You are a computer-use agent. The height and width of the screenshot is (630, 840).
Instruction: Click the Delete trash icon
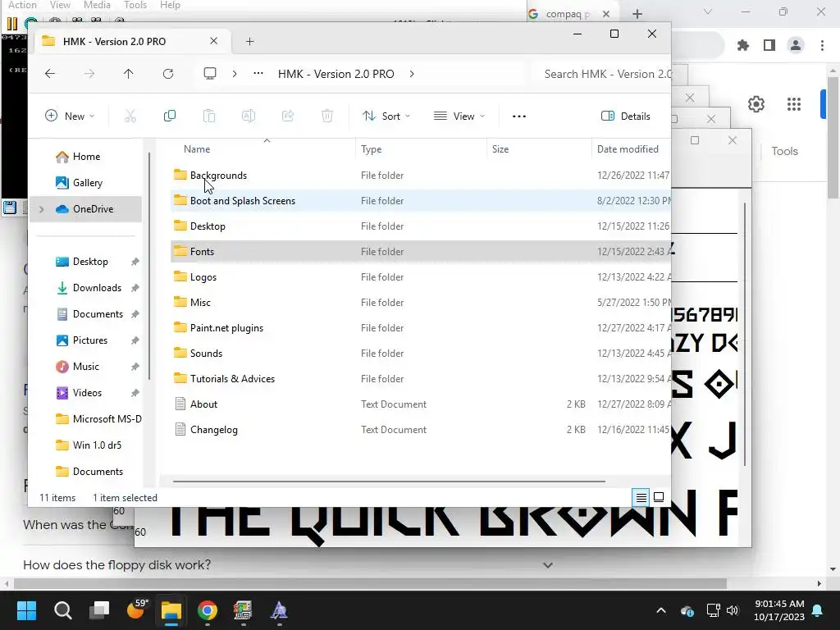[327, 116]
